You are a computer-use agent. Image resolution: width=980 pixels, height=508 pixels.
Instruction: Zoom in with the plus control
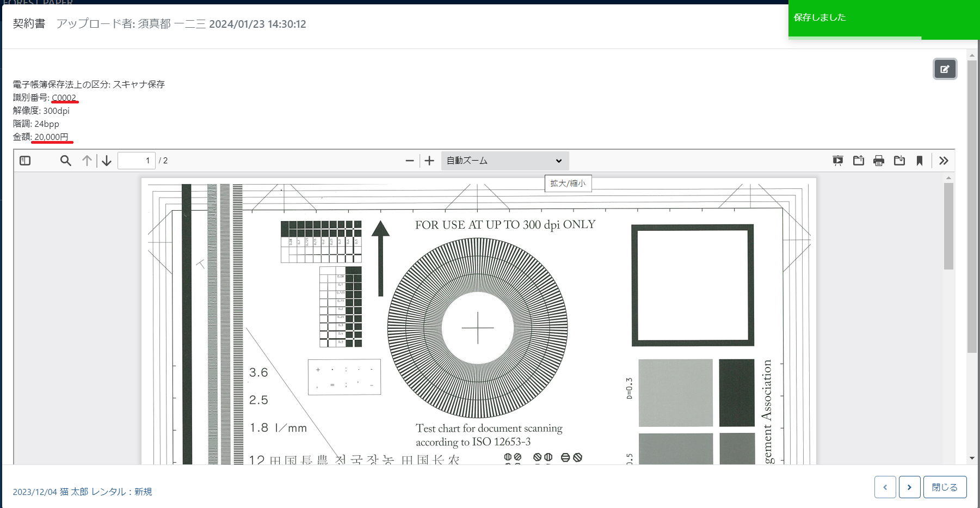[x=429, y=161]
